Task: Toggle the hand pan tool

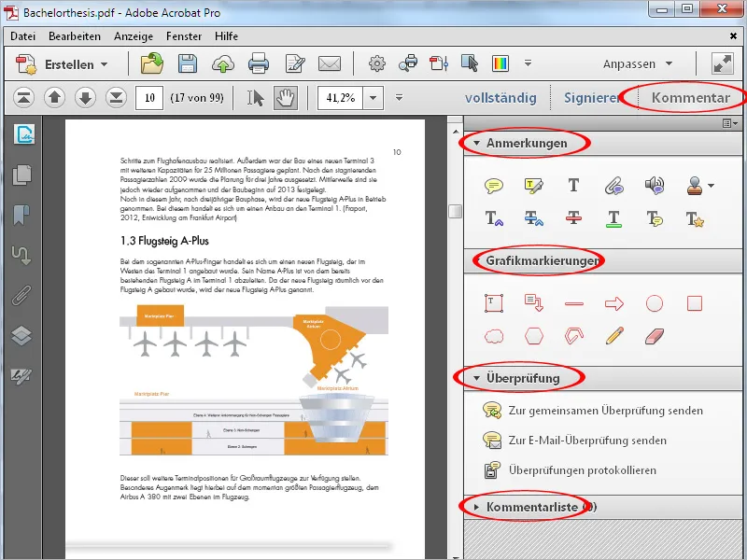Action: tap(286, 98)
